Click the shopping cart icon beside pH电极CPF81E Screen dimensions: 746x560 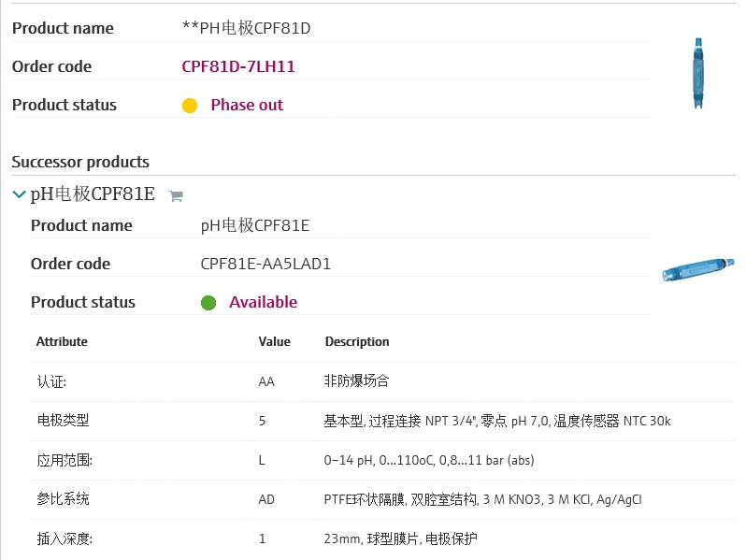click(175, 196)
